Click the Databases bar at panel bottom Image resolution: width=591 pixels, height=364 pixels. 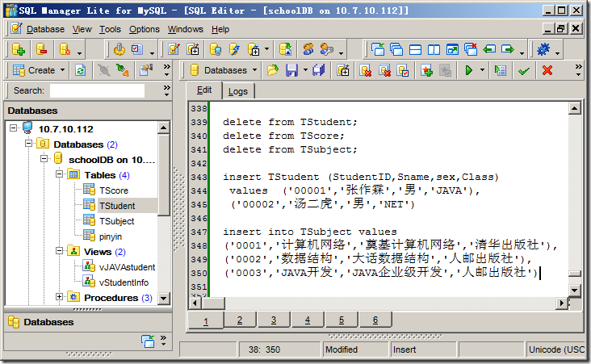coord(87,322)
